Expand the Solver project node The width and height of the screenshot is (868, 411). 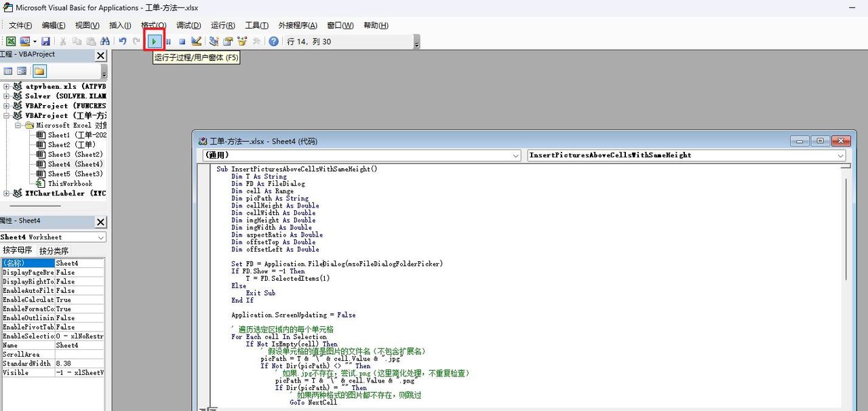(x=7, y=96)
